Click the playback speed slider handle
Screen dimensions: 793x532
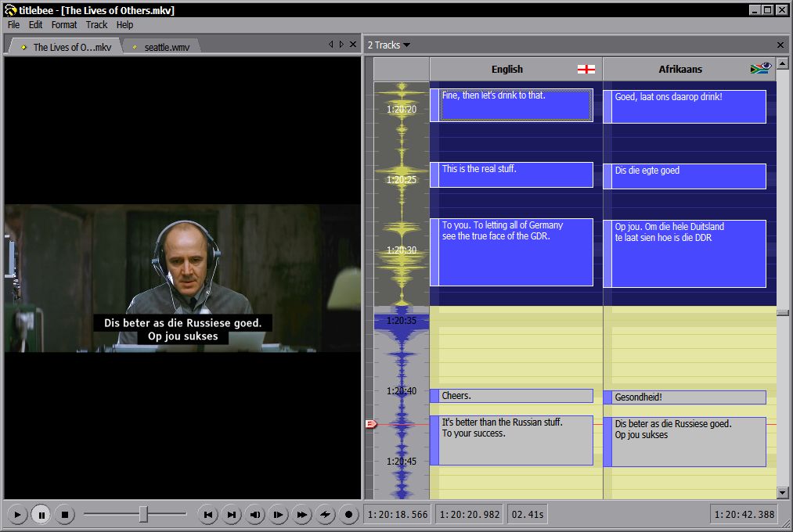pos(143,514)
